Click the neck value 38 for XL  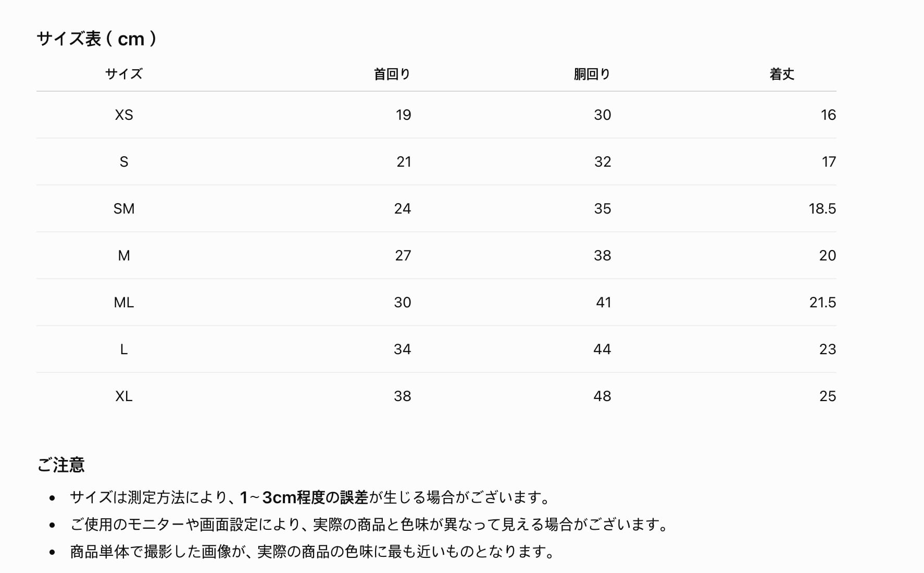click(402, 396)
